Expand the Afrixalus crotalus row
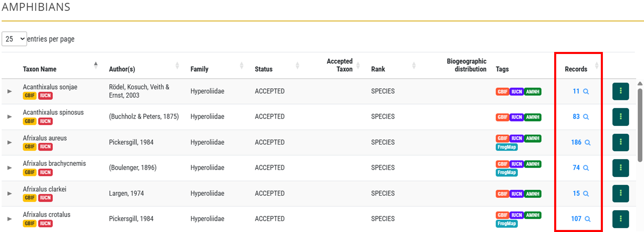Screen dimensions: 644x232 coord(10,219)
